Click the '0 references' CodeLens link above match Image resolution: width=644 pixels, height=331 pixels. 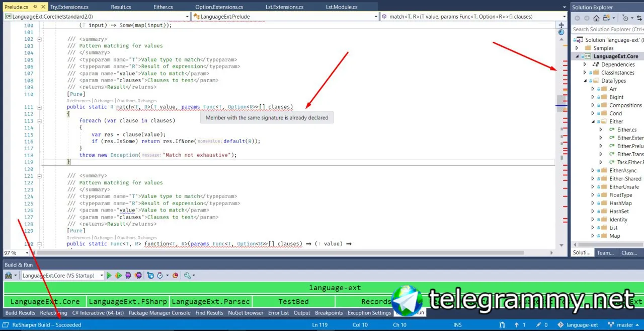point(78,101)
